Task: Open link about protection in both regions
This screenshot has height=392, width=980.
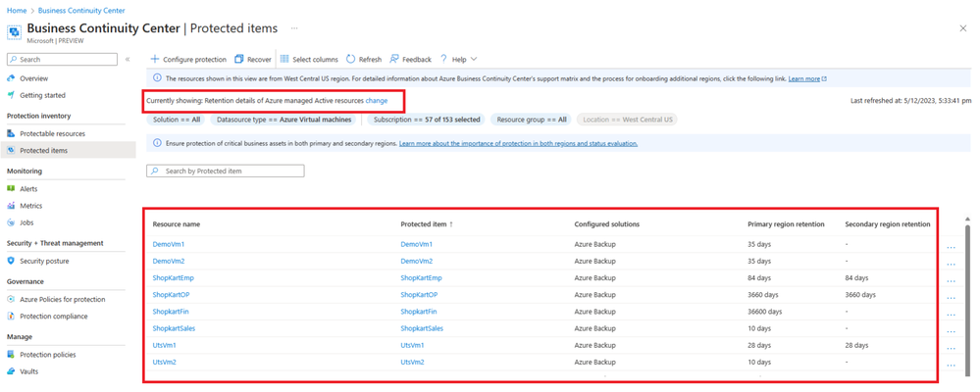Action: pyautogui.click(x=518, y=143)
